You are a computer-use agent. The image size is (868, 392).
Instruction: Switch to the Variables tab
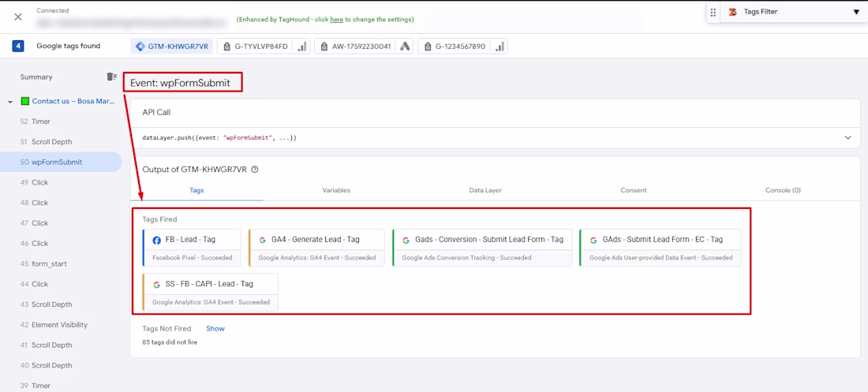coord(336,190)
